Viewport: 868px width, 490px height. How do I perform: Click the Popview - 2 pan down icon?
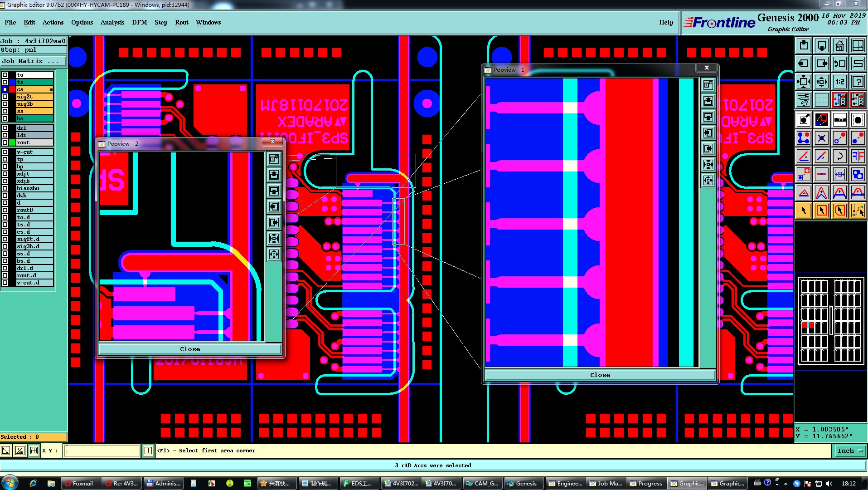[x=274, y=191]
